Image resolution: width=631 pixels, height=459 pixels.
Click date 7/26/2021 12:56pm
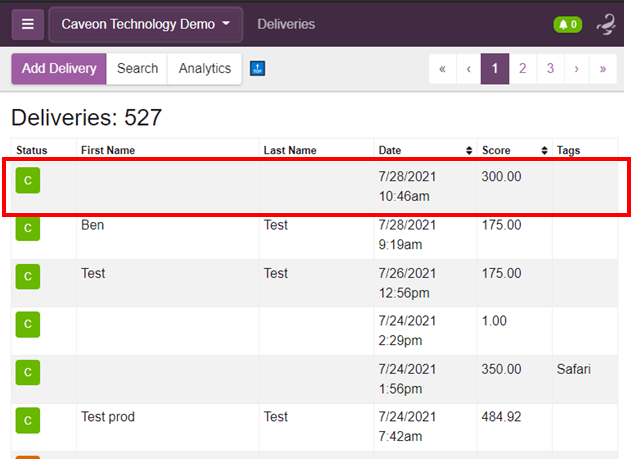407,283
